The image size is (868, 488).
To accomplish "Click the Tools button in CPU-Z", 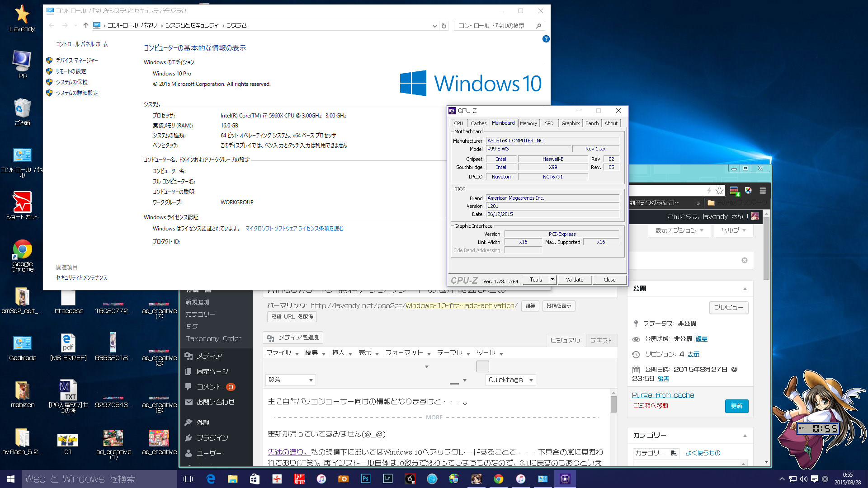I will (x=536, y=280).
